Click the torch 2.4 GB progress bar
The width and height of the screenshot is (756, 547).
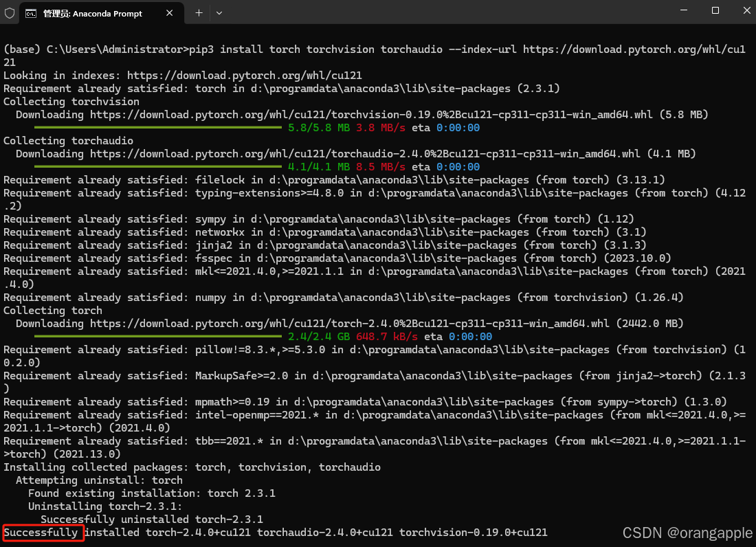(158, 337)
